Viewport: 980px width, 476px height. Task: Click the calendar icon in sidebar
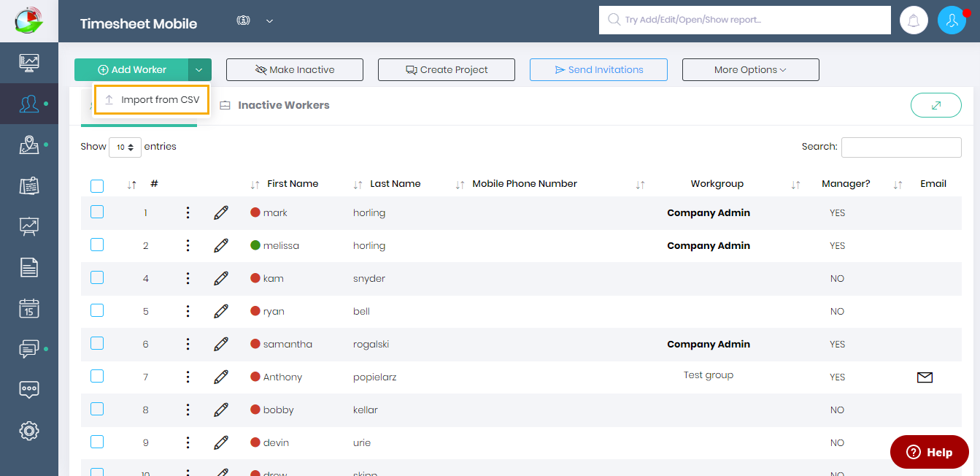click(x=29, y=308)
